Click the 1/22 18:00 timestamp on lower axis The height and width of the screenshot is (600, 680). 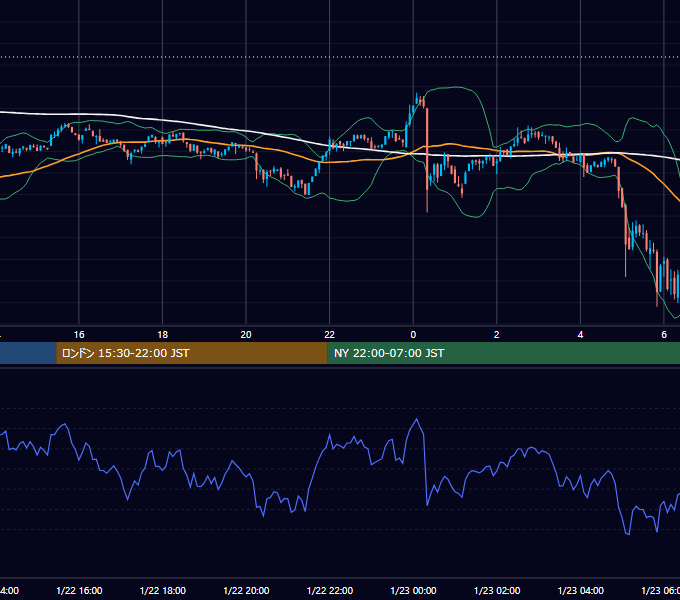pyautogui.click(x=163, y=590)
